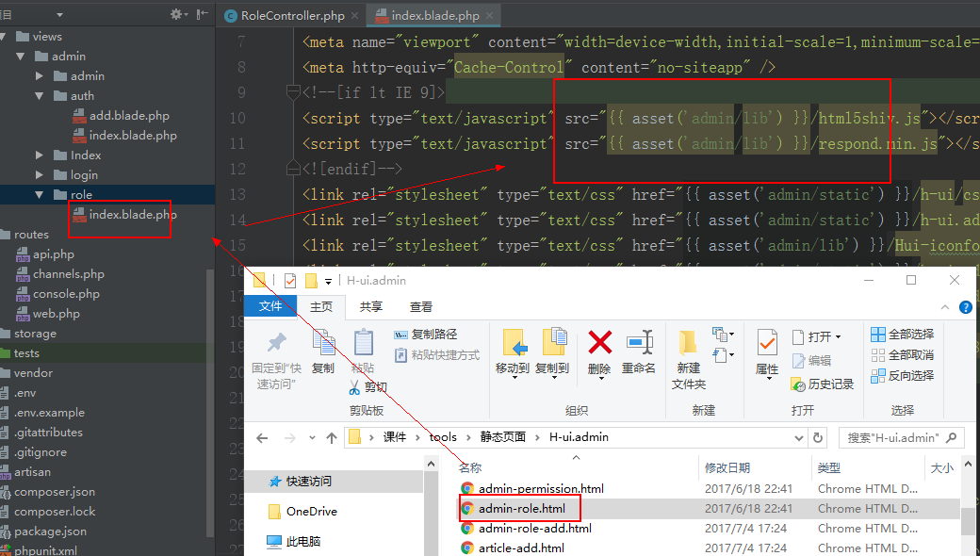Click the refresh icon beside address bar

pyautogui.click(x=818, y=437)
